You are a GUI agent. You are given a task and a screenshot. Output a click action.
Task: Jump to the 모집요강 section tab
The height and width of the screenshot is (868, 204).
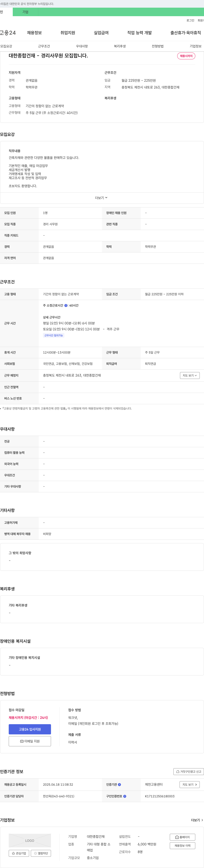(x=6, y=46)
